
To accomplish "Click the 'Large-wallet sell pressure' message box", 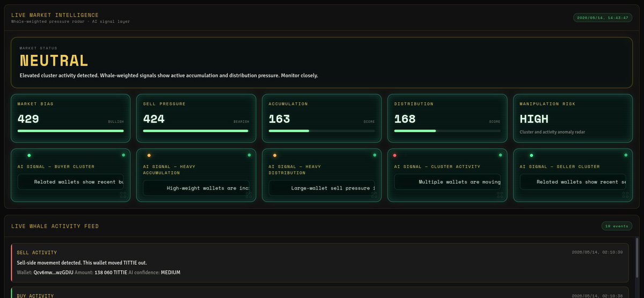I will click(x=322, y=188).
